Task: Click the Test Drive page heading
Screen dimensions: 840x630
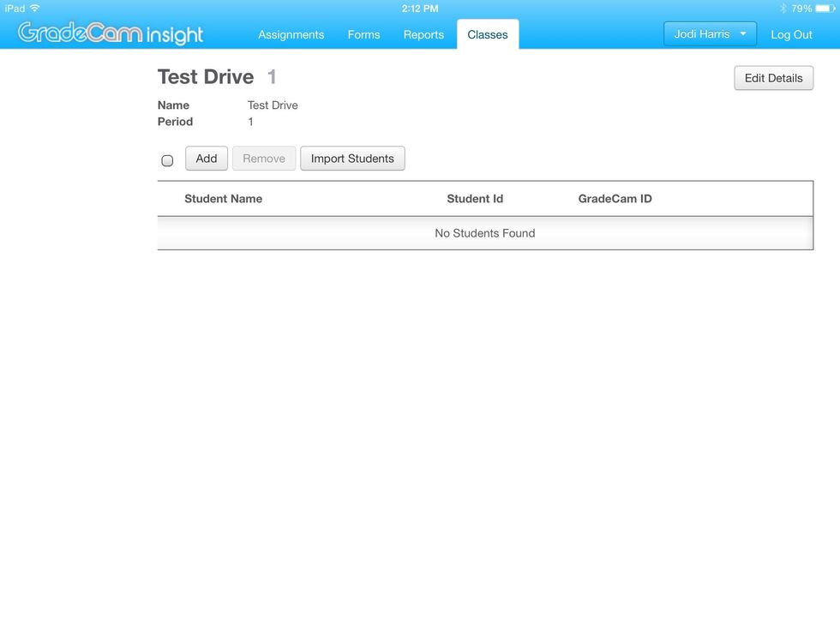Action: (x=206, y=76)
